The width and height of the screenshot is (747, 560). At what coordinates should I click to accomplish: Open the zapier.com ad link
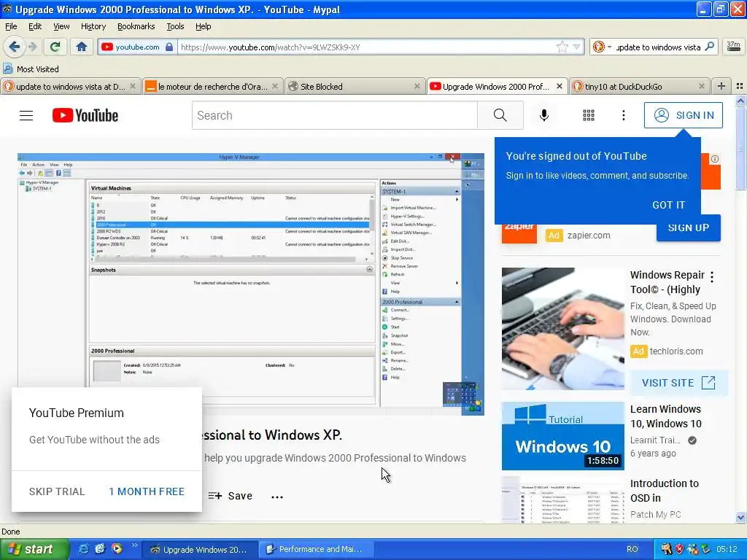(589, 236)
